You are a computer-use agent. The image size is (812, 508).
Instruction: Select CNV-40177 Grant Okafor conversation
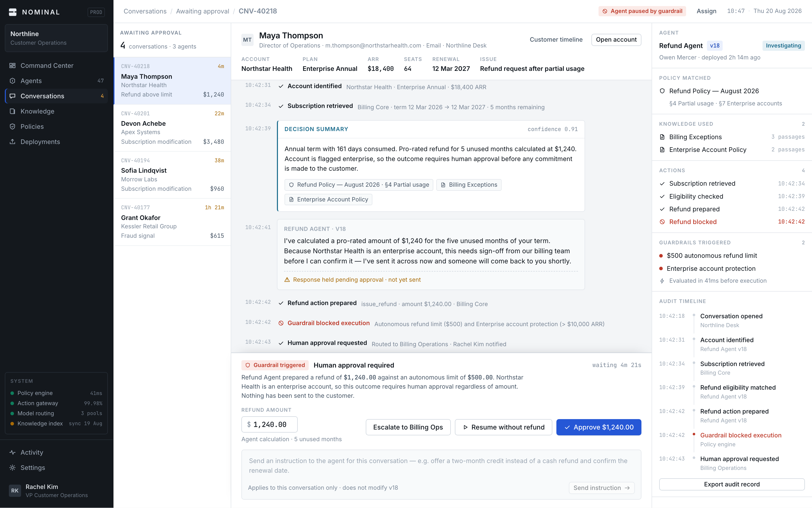point(172,222)
